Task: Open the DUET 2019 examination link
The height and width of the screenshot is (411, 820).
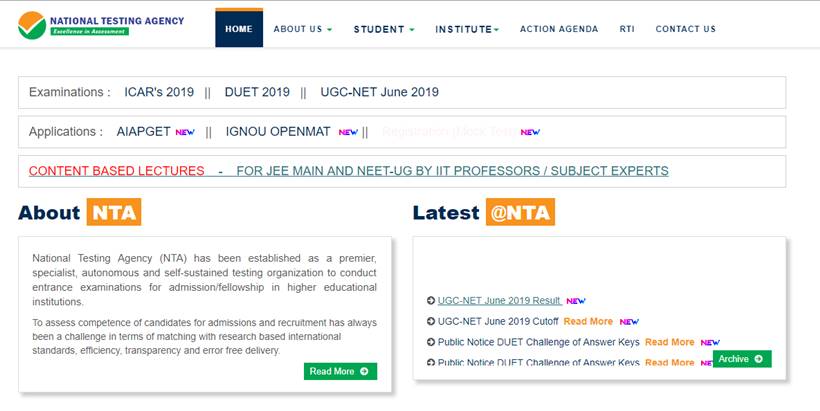Action: pyautogui.click(x=257, y=92)
